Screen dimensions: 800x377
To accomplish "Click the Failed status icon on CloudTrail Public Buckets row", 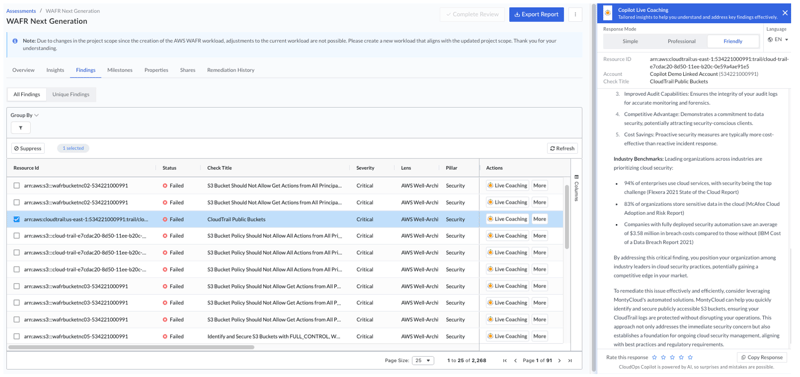I will (165, 219).
